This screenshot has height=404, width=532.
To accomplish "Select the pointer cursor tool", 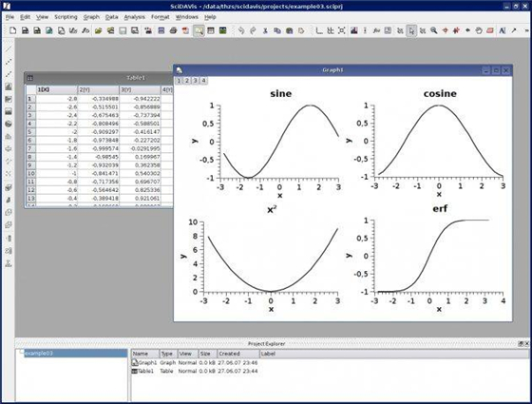I will click(x=411, y=30).
